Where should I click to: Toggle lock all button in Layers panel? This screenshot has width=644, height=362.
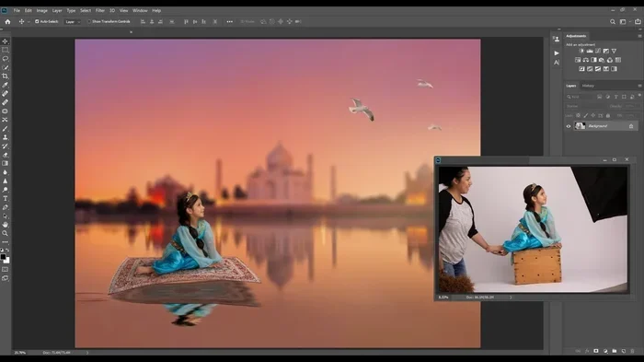pos(608,115)
